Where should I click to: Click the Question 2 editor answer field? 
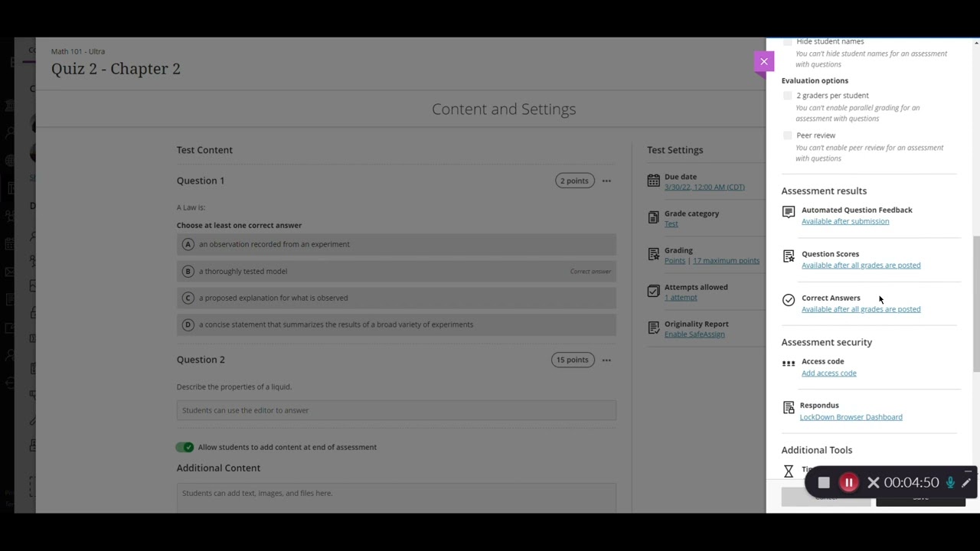(x=396, y=410)
